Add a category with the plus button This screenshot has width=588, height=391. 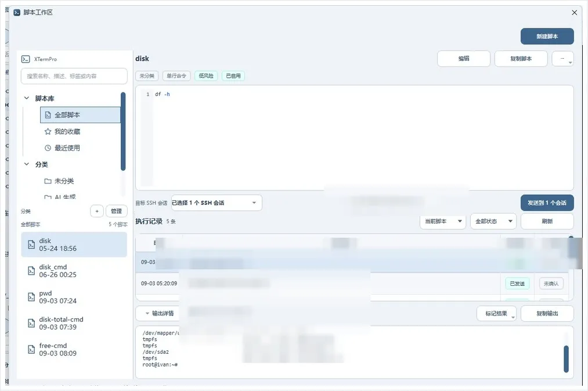click(x=97, y=211)
